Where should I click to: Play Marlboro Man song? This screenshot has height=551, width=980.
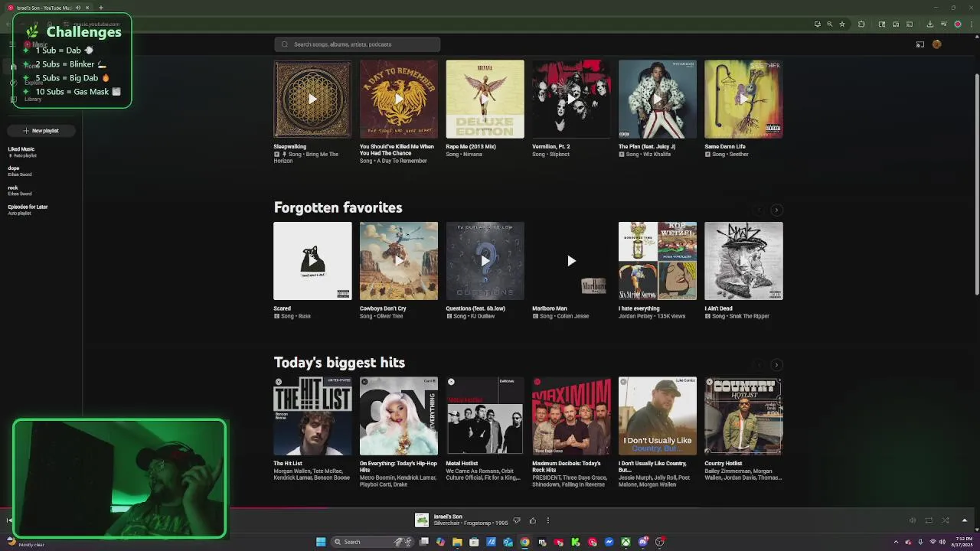[571, 261]
